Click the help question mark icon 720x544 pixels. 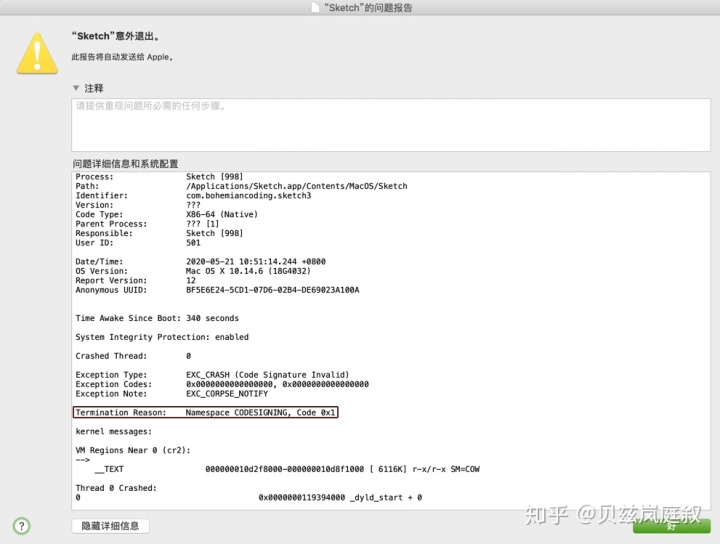click(22, 526)
